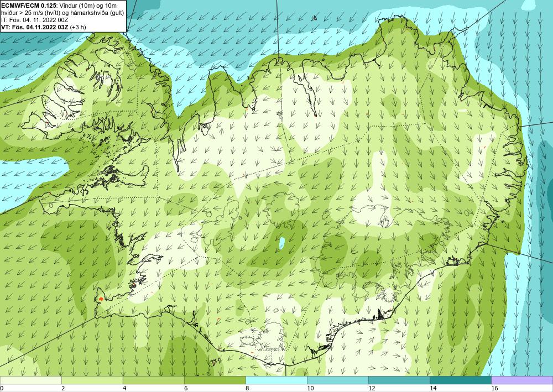The image size is (553, 392).
Task: Click the legend scale label '16'
Action: pos(494,389)
